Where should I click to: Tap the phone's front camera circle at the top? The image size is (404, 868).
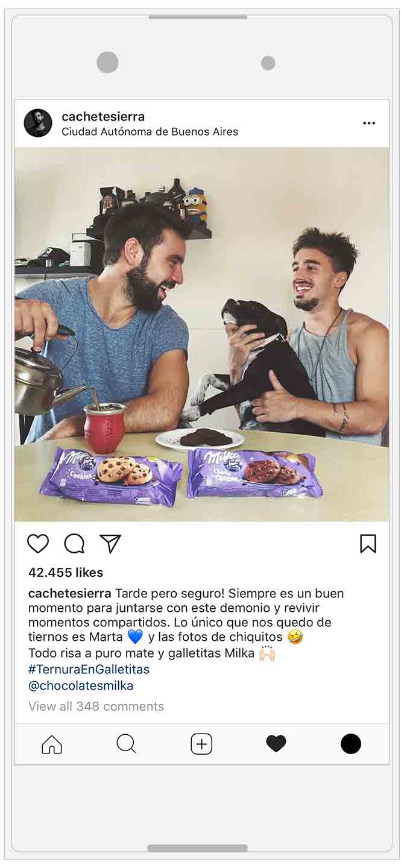tap(107, 63)
